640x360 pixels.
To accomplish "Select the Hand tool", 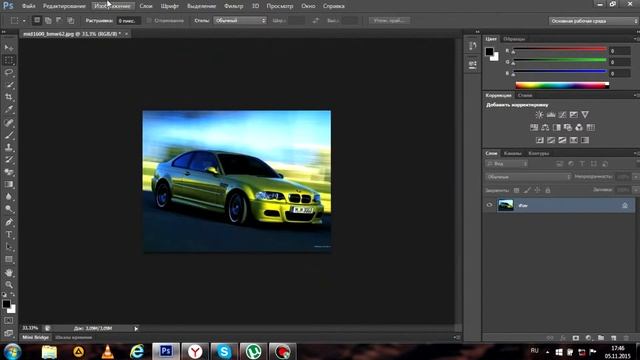I will [9, 272].
